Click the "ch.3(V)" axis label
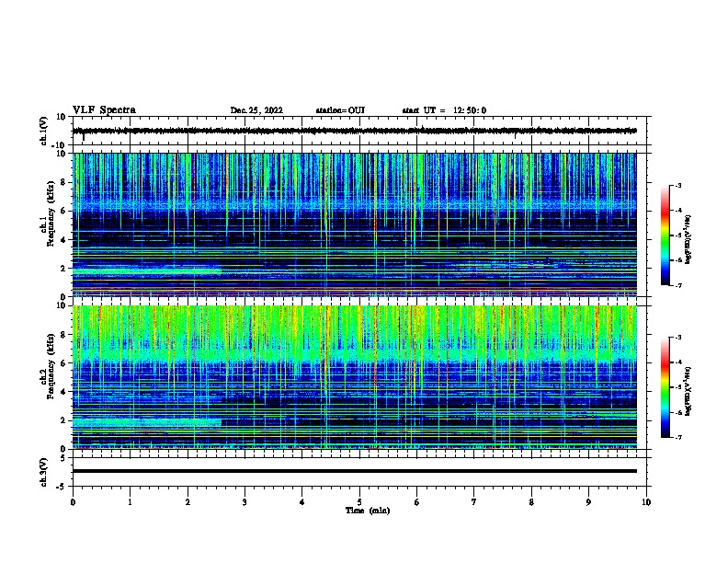728x563 pixels. pos(44,472)
